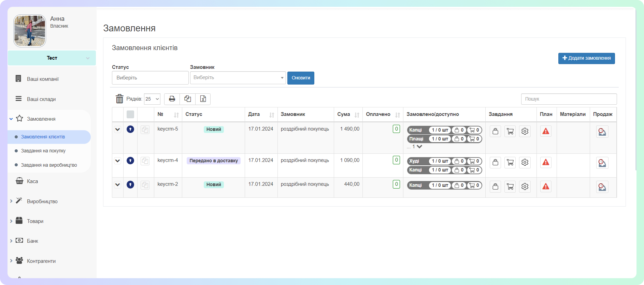Click the sale icon for keycrm-5 order
644x285 pixels.
(x=602, y=132)
